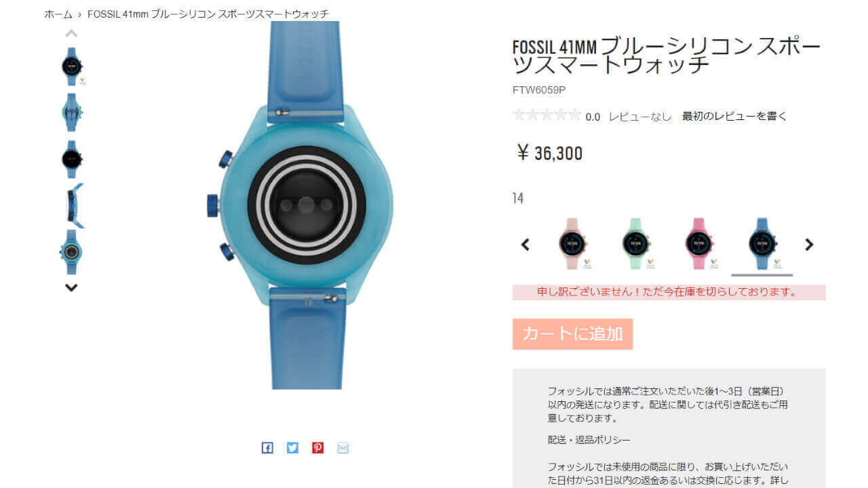View the side-profile watch thumbnail
Image resolution: width=868 pixels, height=488 pixels.
click(x=73, y=205)
